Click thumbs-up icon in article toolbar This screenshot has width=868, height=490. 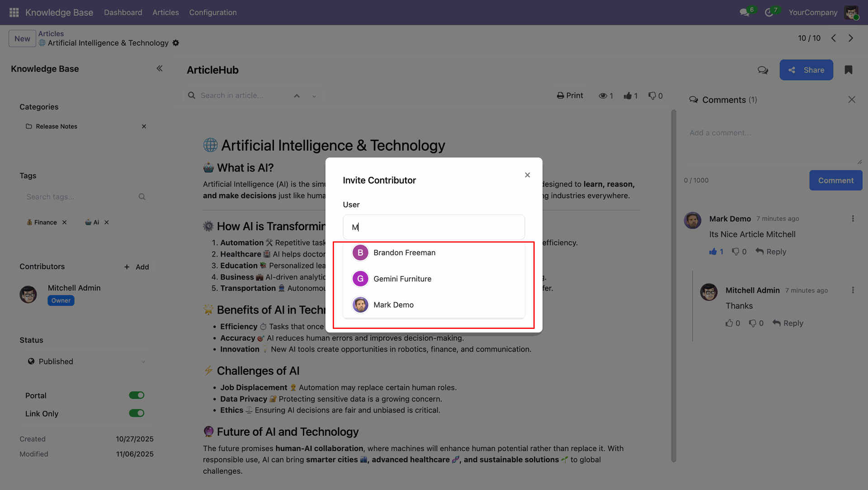627,95
